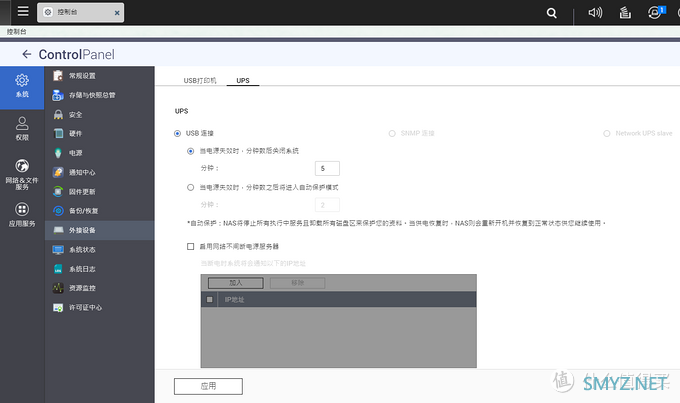The width and height of the screenshot is (680, 403).
Task: Select the 应用服务 grid category
Action: coord(22,215)
